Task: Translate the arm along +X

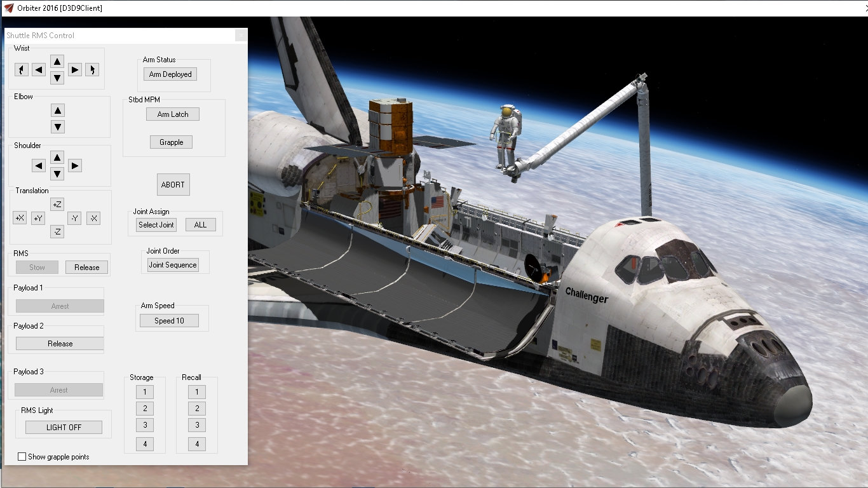Action: pos(20,219)
